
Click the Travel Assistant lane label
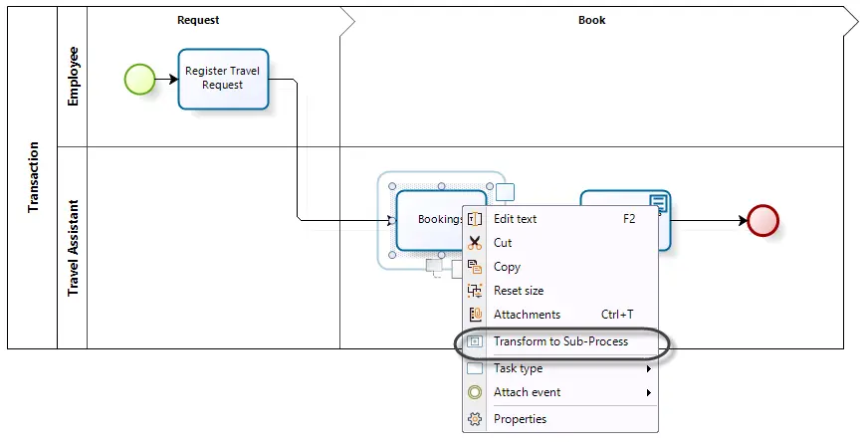pyautogui.click(x=73, y=248)
